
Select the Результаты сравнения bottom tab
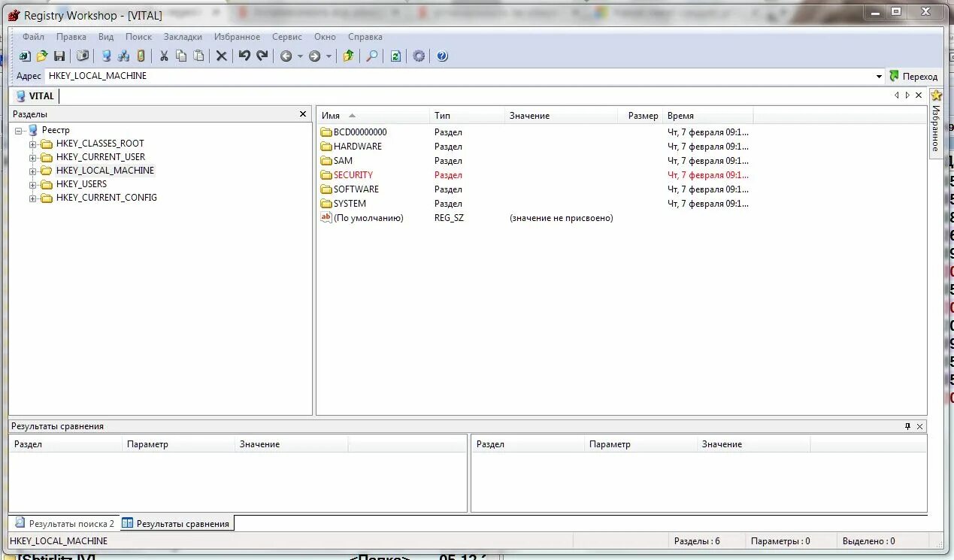(176, 523)
